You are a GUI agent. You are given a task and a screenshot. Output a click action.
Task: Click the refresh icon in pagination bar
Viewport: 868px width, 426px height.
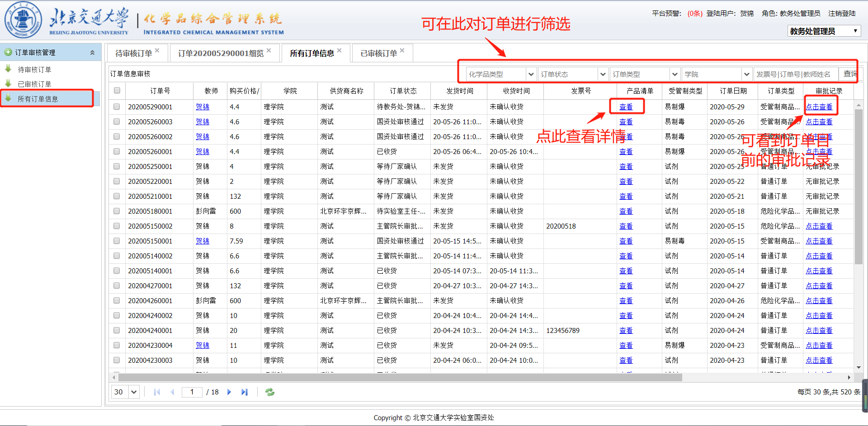[270, 392]
